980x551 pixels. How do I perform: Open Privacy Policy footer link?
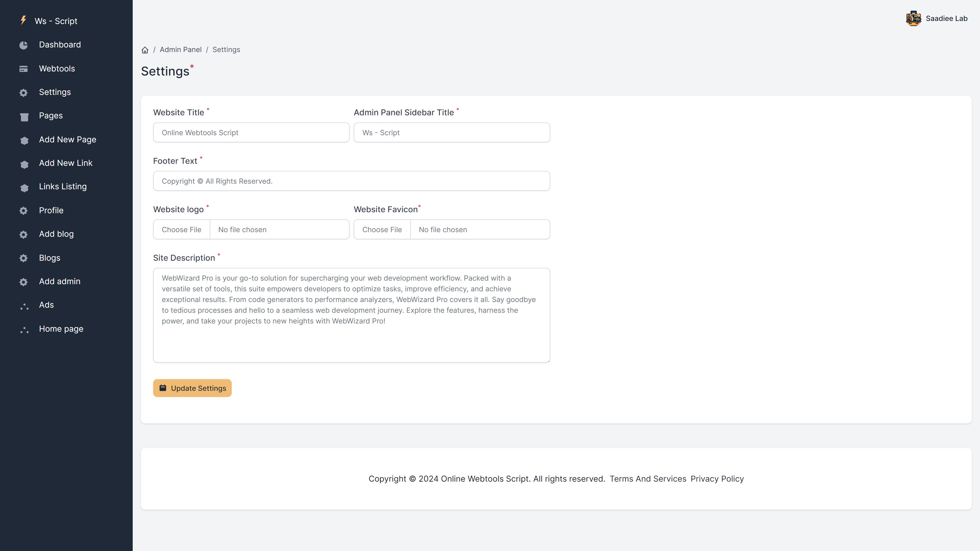[717, 479]
